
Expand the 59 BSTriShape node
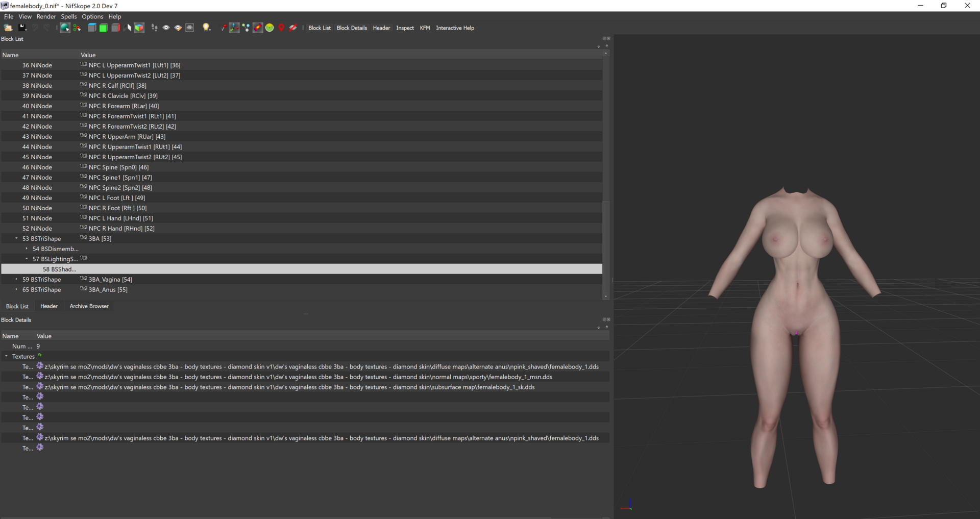tap(16, 279)
